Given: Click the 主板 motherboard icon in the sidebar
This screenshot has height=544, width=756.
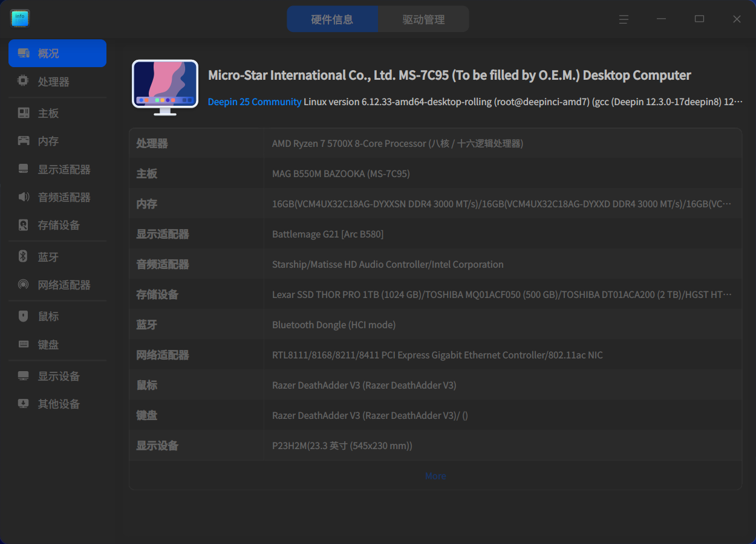Looking at the screenshot, I should click(x=24, y=113).
